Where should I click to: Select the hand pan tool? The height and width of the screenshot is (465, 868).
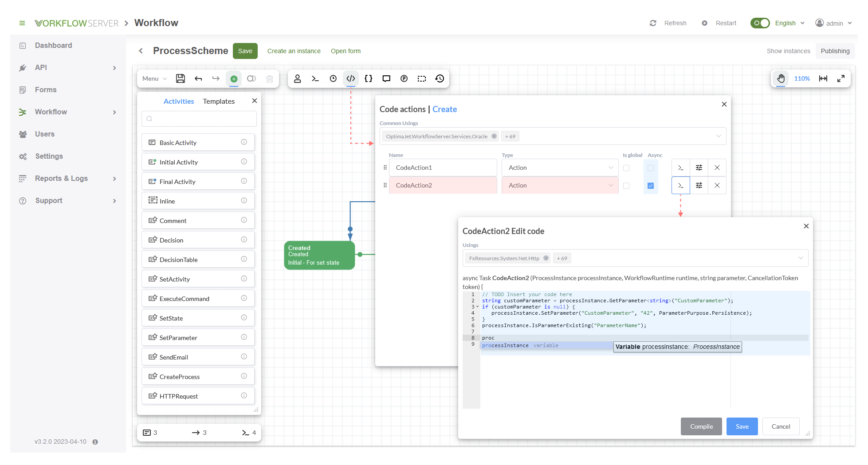[781, 78]
